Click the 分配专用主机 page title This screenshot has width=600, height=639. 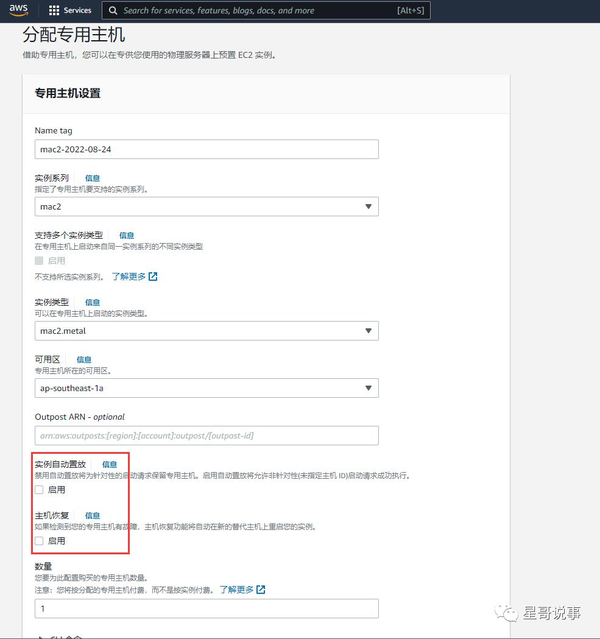74,35
